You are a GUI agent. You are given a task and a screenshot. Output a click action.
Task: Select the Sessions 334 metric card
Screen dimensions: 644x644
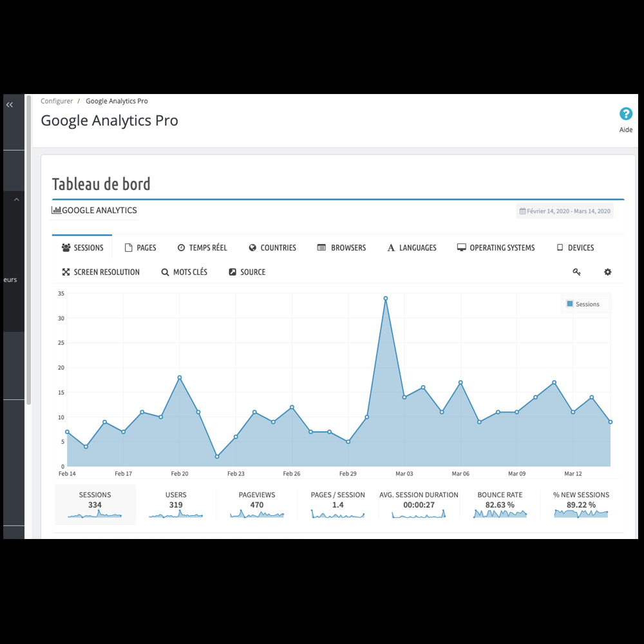95,504
